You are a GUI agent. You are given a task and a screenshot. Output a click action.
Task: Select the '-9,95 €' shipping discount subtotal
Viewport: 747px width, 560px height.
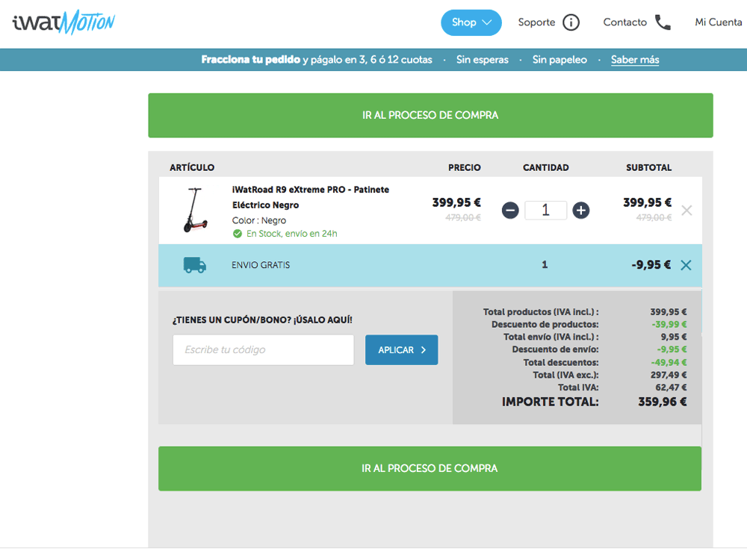651,265
